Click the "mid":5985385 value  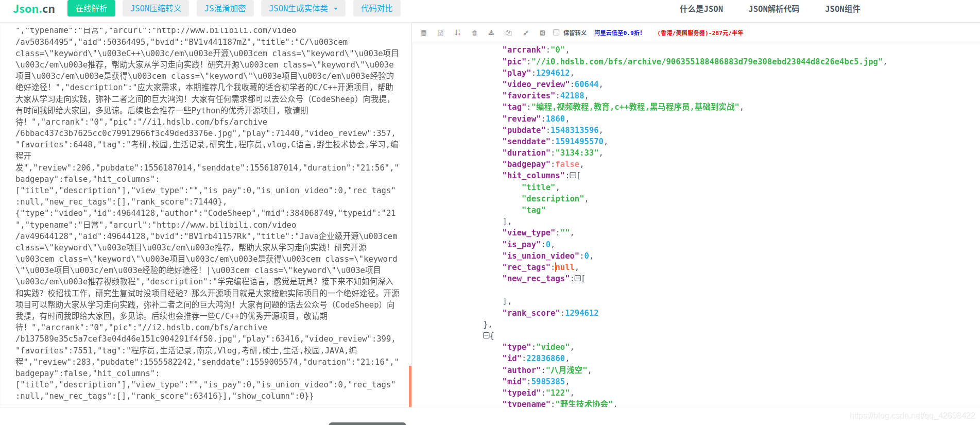pyautogui.click(x=548, y=382)
